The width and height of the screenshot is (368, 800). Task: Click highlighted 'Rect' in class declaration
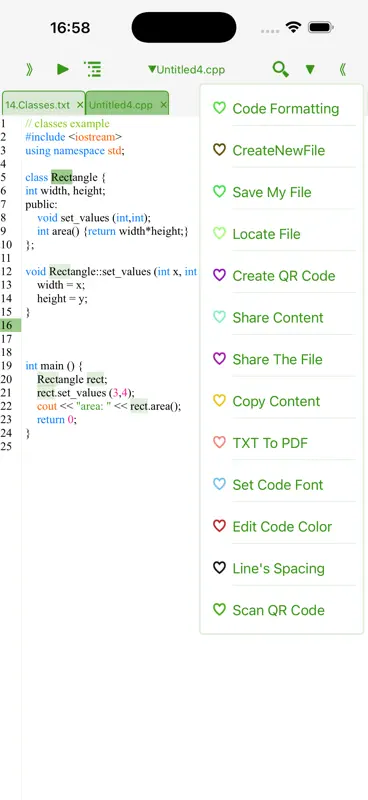pos(61,178)
